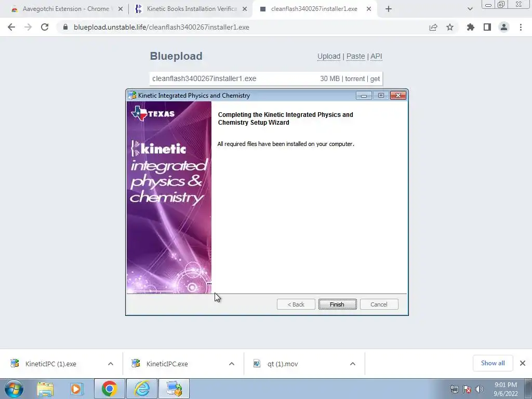Click the volume speaker tray icon
This screenshot has height=399, width=532.
480,390
